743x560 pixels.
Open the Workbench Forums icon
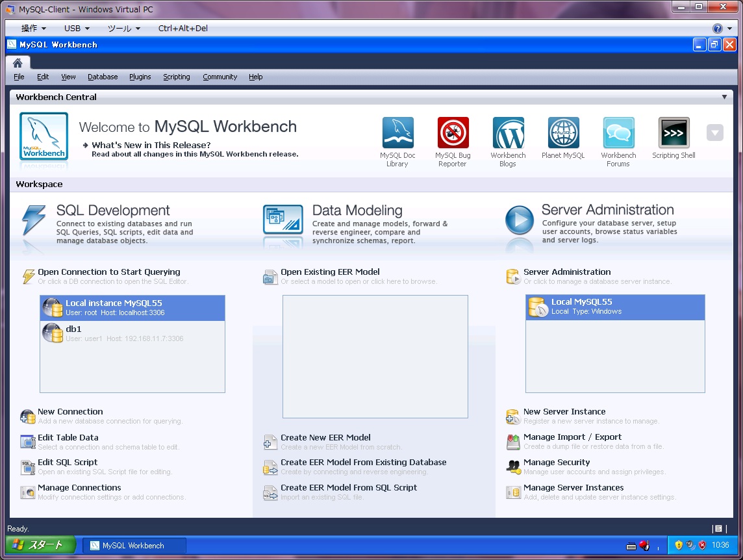[618, 133]
